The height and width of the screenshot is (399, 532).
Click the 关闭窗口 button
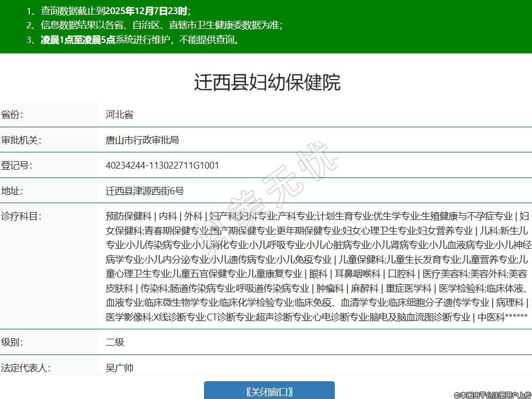269,392
